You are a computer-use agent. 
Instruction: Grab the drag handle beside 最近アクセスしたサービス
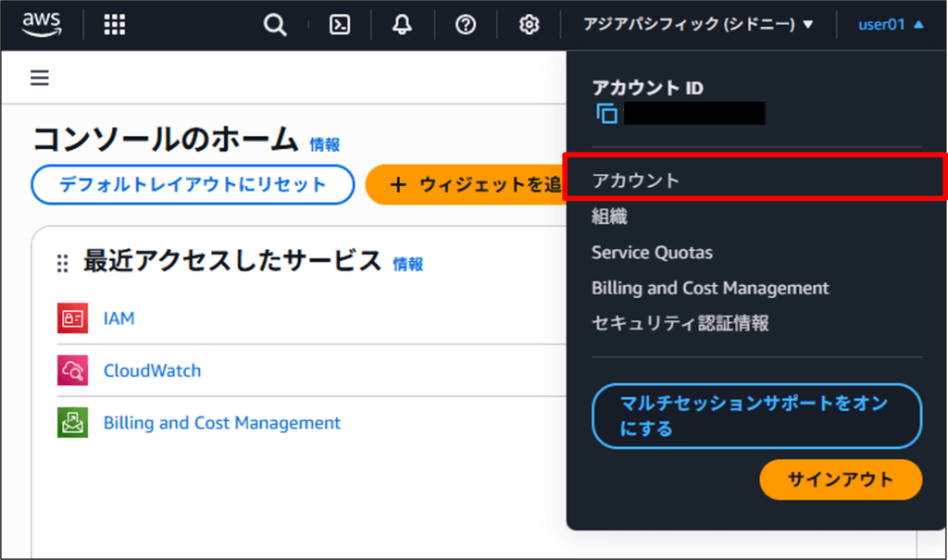point(62,264)
